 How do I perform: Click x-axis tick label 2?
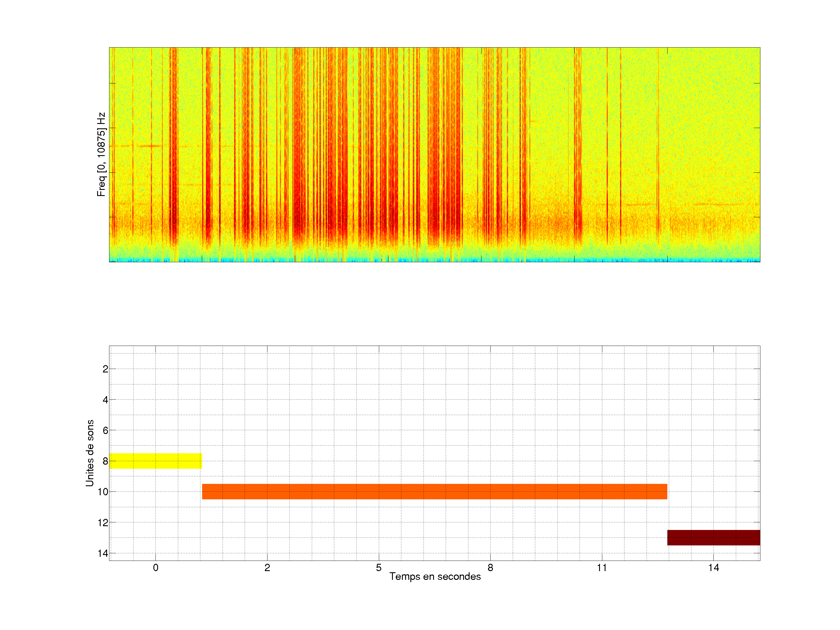coord(267,568)
